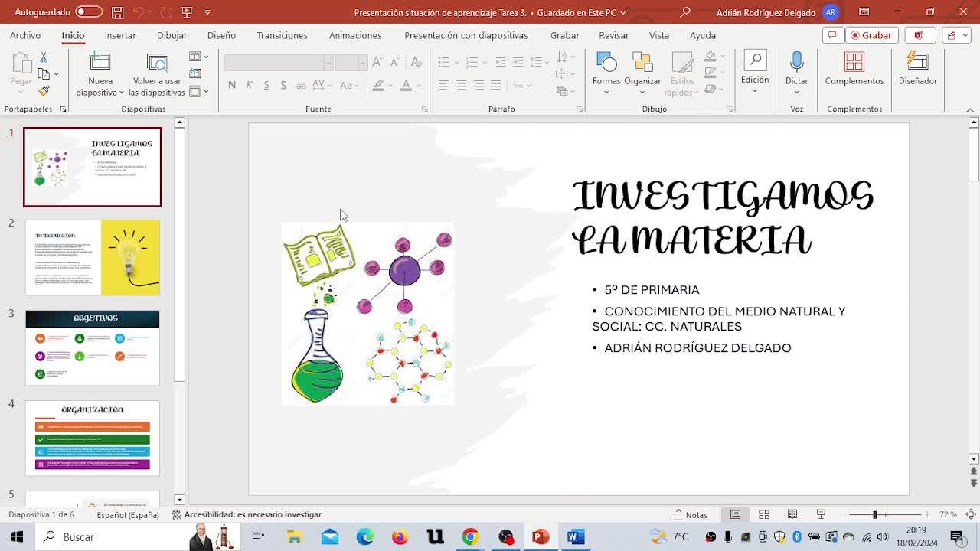Viewport: 980px width, 551px height.
Task: Expand the Nueva diapositiva dropdown
Action: 121,93
